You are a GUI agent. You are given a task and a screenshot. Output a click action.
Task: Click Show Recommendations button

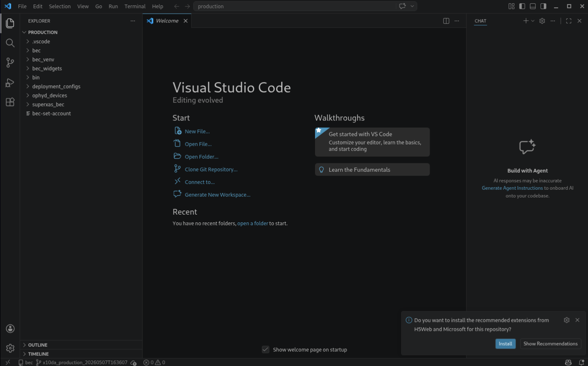pos(550,344)
